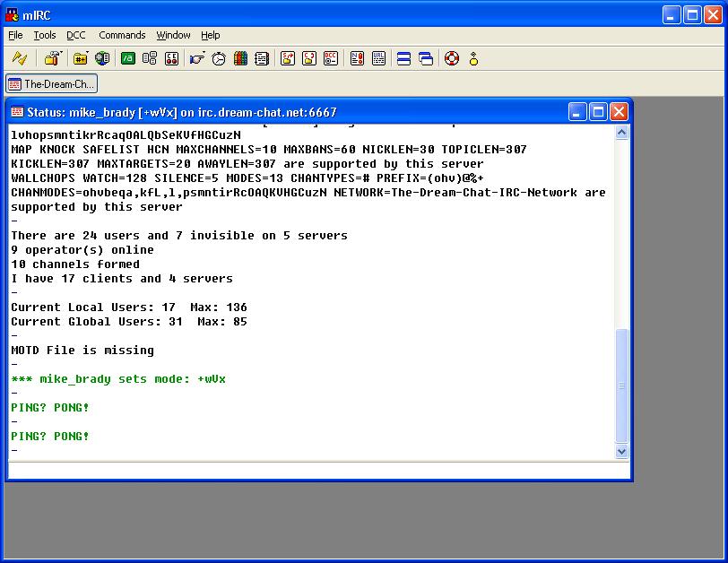
Task: Tile windows using toolbar icon
Action: point(404,58)
